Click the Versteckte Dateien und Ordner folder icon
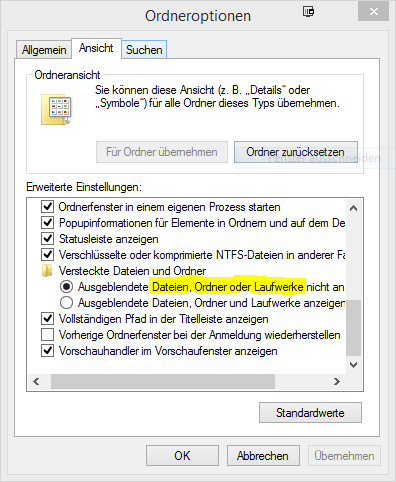The height and width of the screenshot is (482, 396). pos(47,271)
